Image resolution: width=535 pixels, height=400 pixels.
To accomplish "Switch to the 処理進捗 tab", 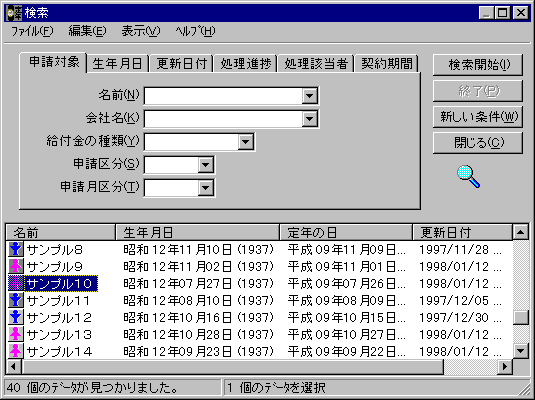I will [x=246, y=64].
